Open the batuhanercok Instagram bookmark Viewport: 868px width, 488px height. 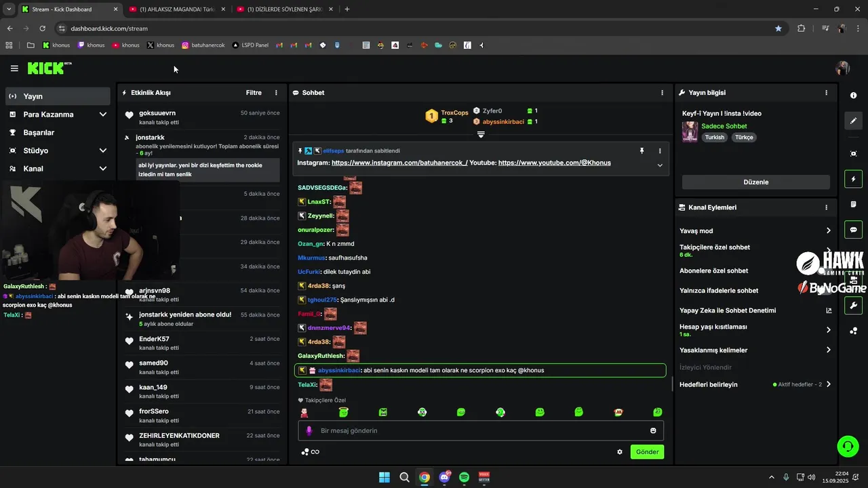coord(203,45)
